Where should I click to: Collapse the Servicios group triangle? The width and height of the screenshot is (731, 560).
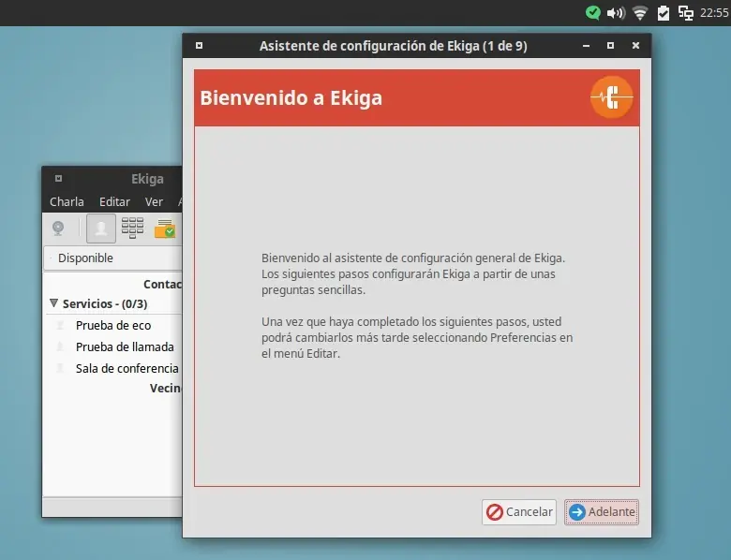(x=54, y=303)
